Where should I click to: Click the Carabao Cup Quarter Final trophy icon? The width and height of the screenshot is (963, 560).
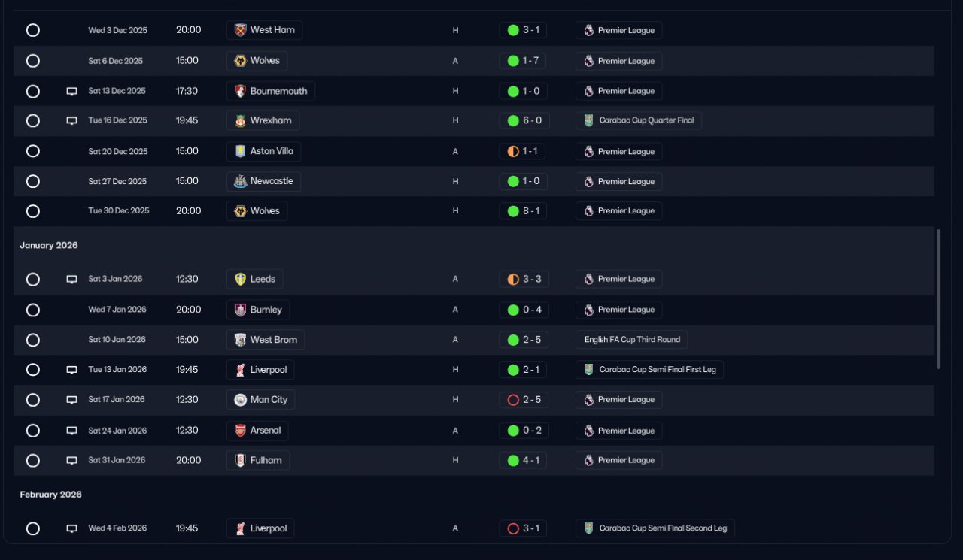[589, 120]
